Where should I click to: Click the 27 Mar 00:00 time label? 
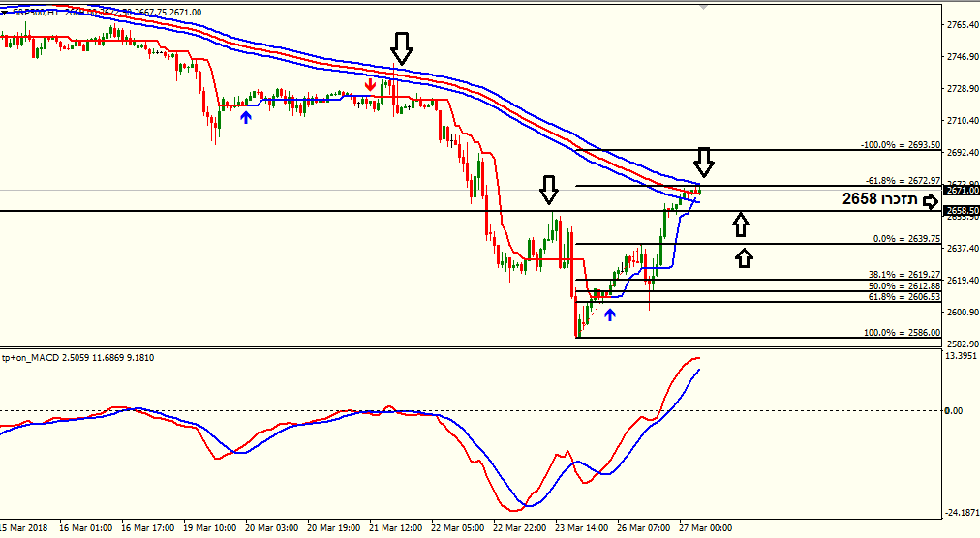click(x=706, y=528)
